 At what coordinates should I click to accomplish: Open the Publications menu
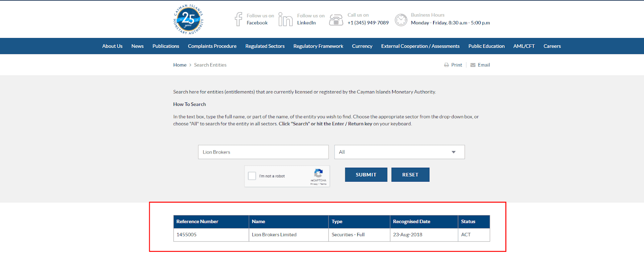166,46
